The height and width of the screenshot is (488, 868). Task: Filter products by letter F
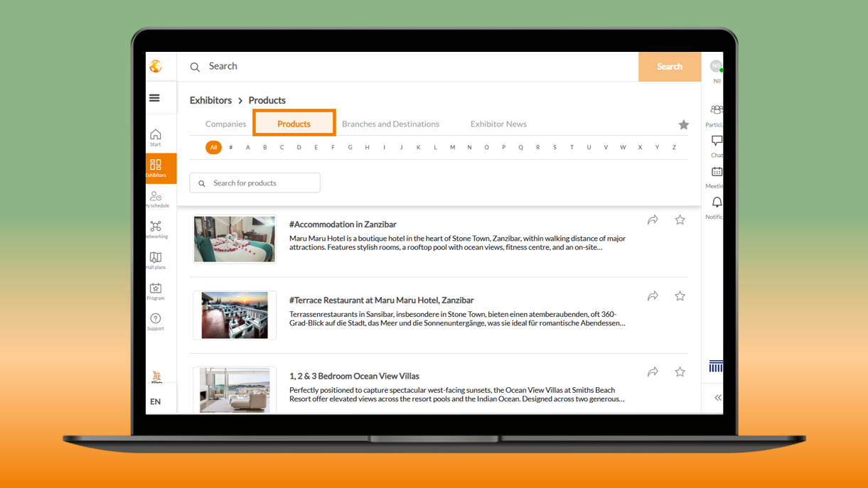point(333,147)
